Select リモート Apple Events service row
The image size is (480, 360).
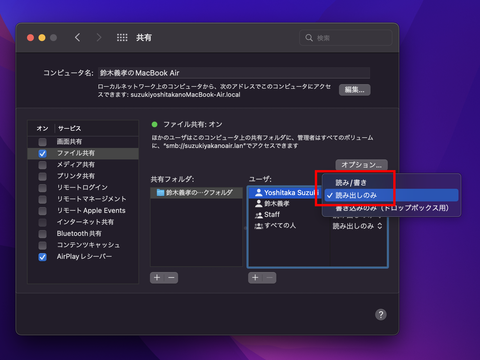pos(83,211)
